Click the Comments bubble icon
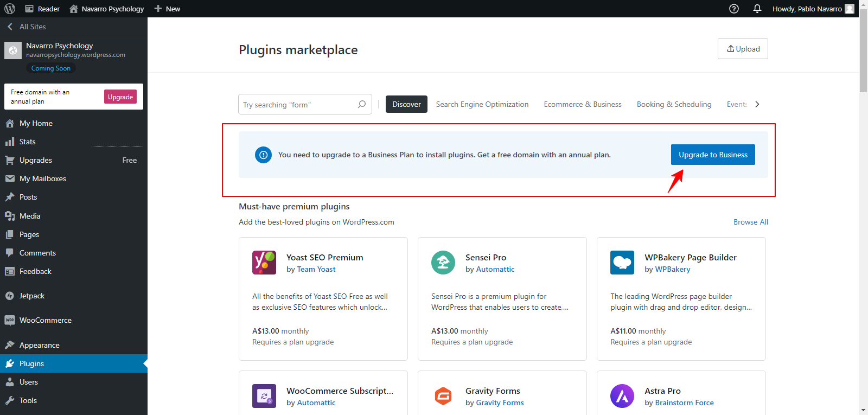Image resolution: width=868 pixels, height=415 pixels. (x=10, y=253)
